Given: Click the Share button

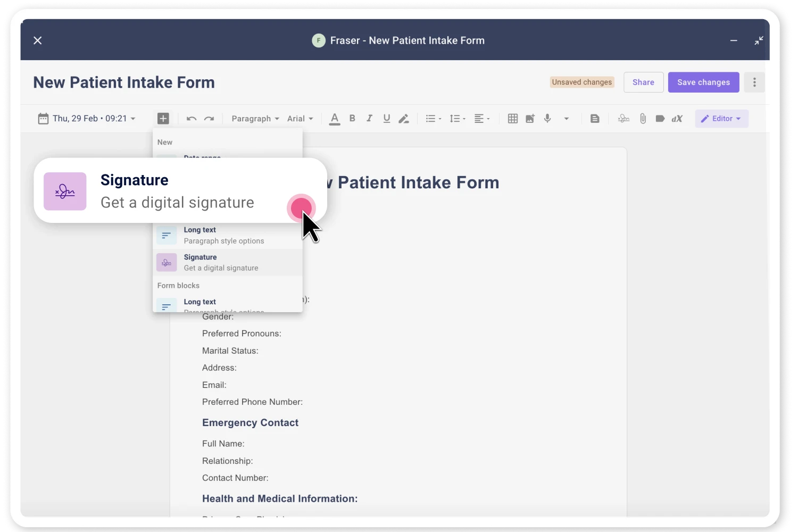Looking at the screenshot, I should coord(643,82).
